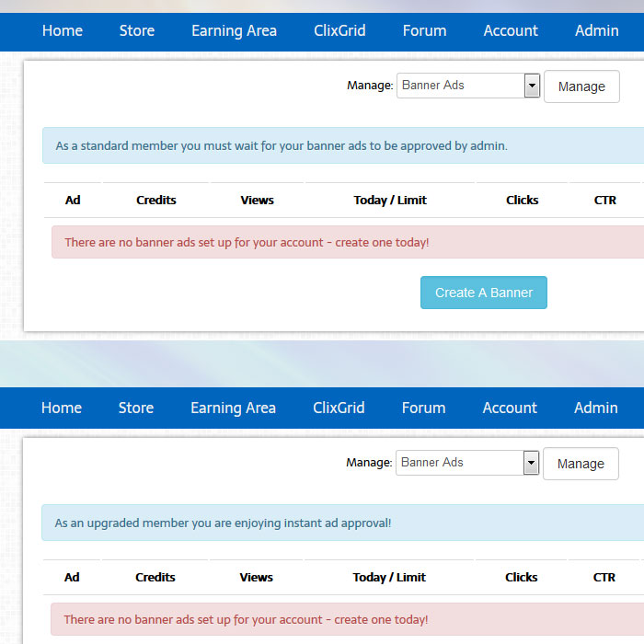Click the Manage: label in the standard member panel

click(x=370, y=85)
